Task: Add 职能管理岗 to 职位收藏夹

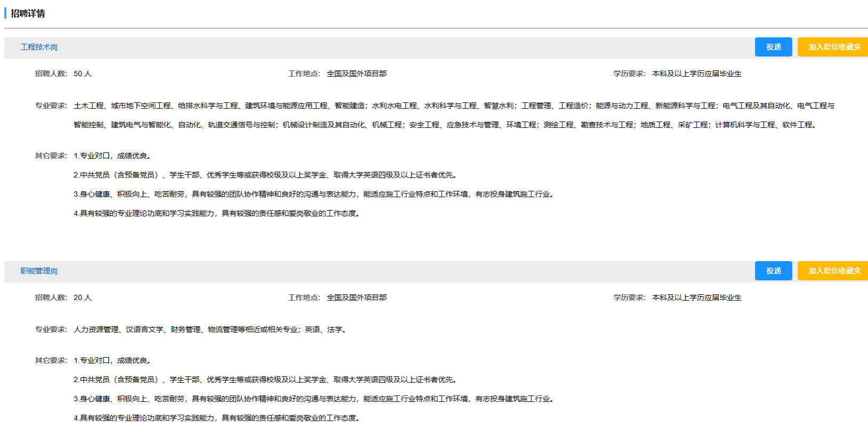Action: [x=834, y=271]
